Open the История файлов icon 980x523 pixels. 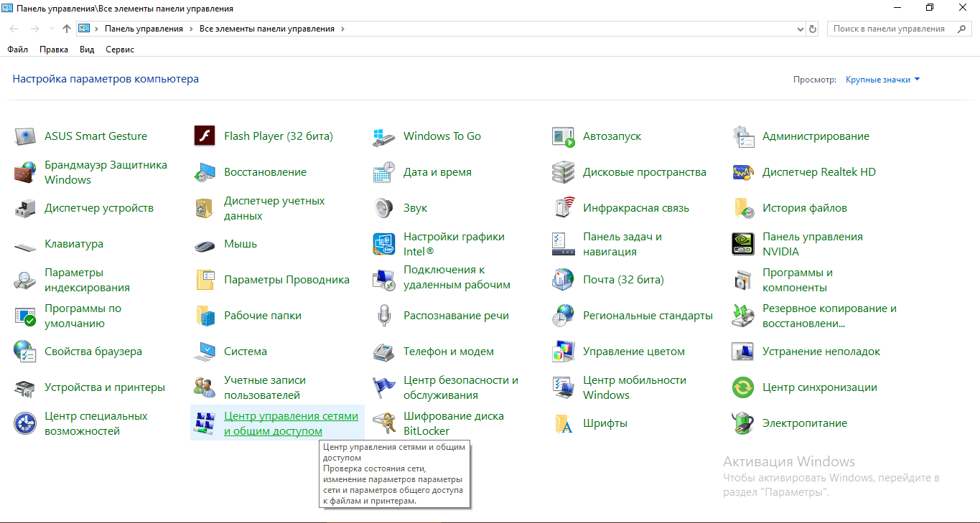click(744, 208)
